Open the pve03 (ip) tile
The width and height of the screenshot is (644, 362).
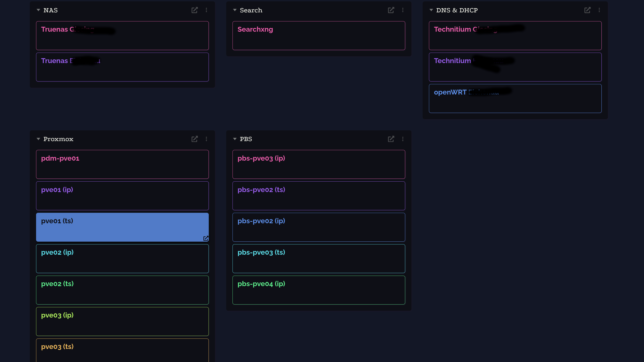tap(122, 321)
